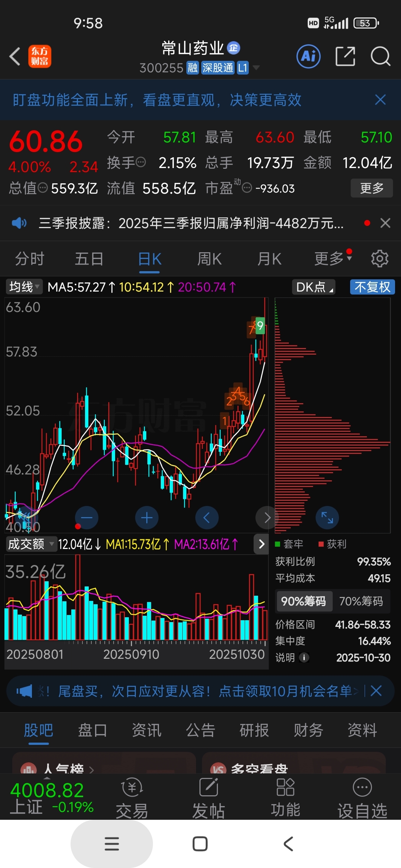This screenshot has height=868, width=401.
Task: Switch to 资讯 tab
Action: 147,730
